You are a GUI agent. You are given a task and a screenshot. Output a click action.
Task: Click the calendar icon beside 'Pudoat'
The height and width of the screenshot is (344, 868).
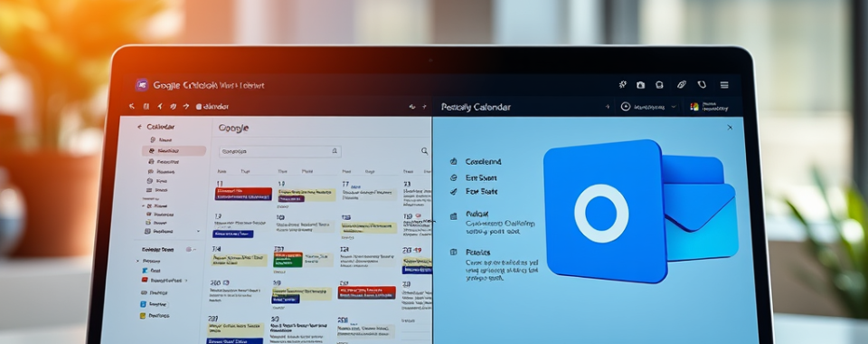coord(454,215)
